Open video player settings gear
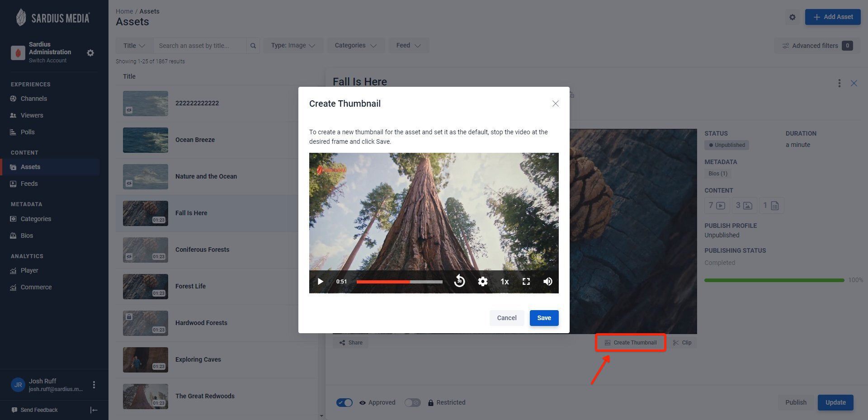The height and width of the screenshot is (420, 868). tap(483, 282)
